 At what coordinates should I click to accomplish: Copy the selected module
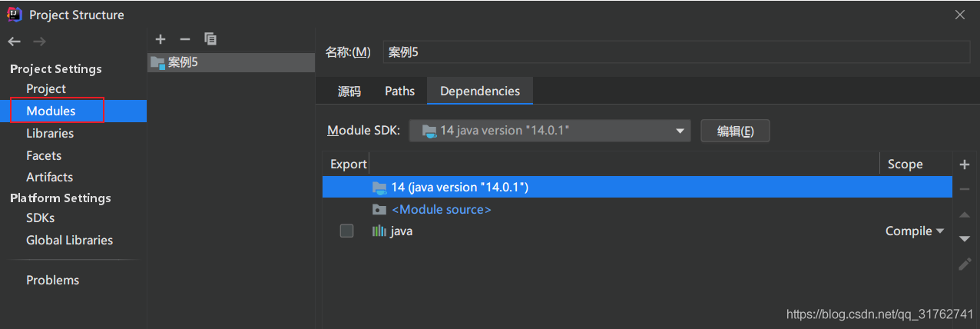click(210, 38)
